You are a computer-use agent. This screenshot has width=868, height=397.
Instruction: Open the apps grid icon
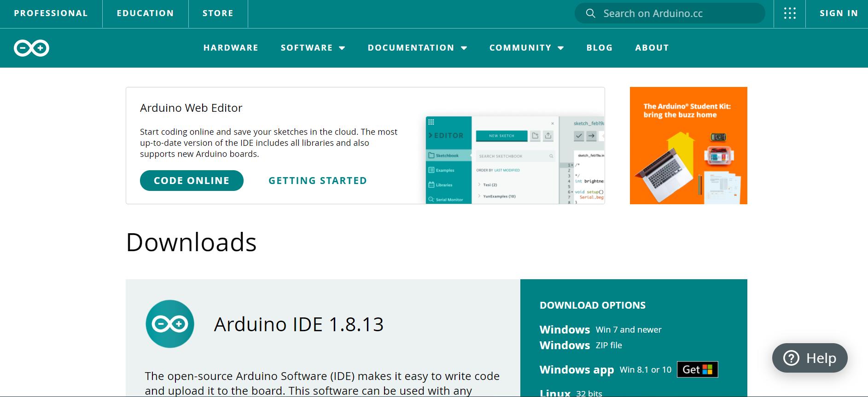point(790,13)
